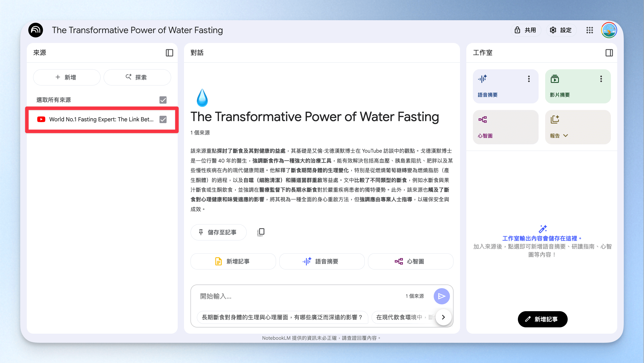The height and width of the screenshot is (363, 644).
Task: Open the 心智圖 studio card
Action: click(x=506, y=127)
